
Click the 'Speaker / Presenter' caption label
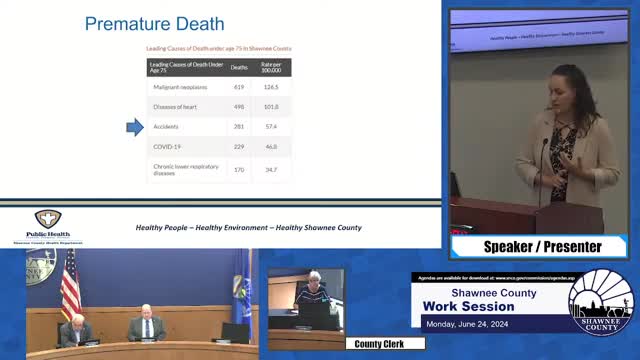coord(542,247)
